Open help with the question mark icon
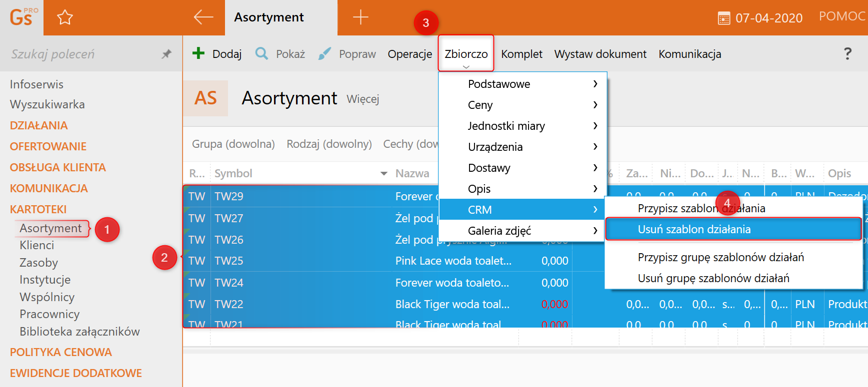The image size is (868, 387). (847, 53)
